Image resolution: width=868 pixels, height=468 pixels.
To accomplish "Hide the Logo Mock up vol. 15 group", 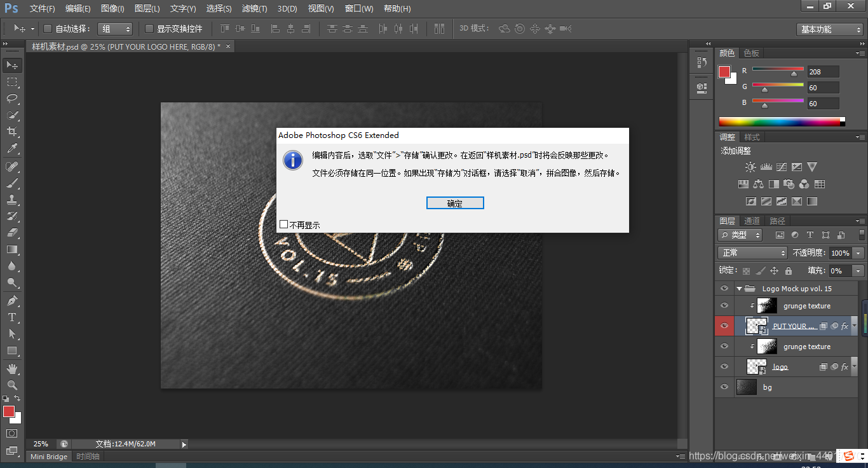I will (x=724, y=289).
